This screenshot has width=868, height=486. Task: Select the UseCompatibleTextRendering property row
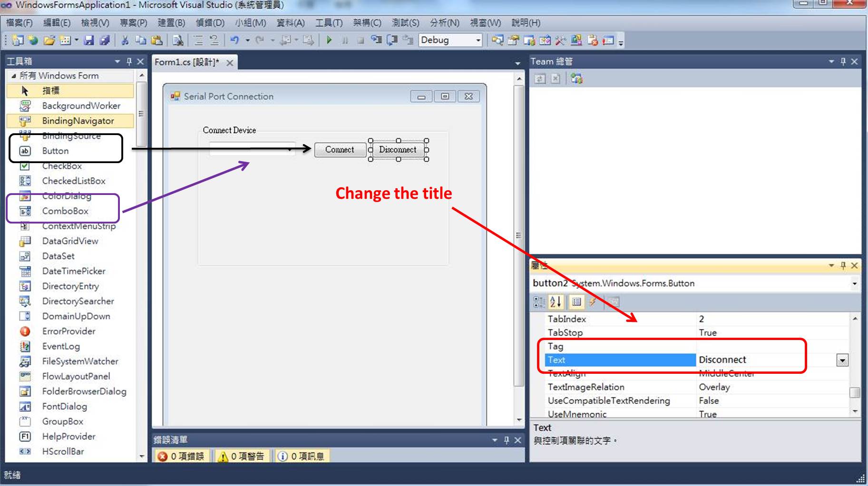coord(696,401)
